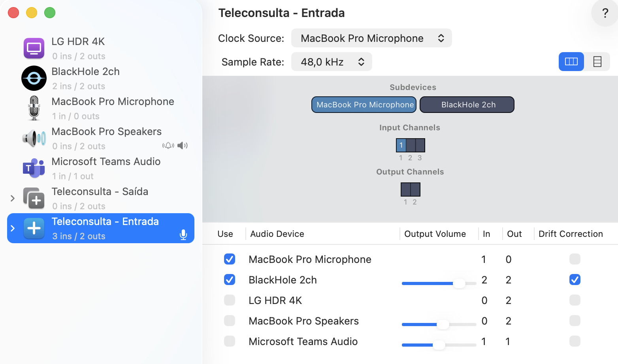Screen dimensions: 618x364
Task: Uncheck Use for MacBook Pro Microphone
Action: 230,259
